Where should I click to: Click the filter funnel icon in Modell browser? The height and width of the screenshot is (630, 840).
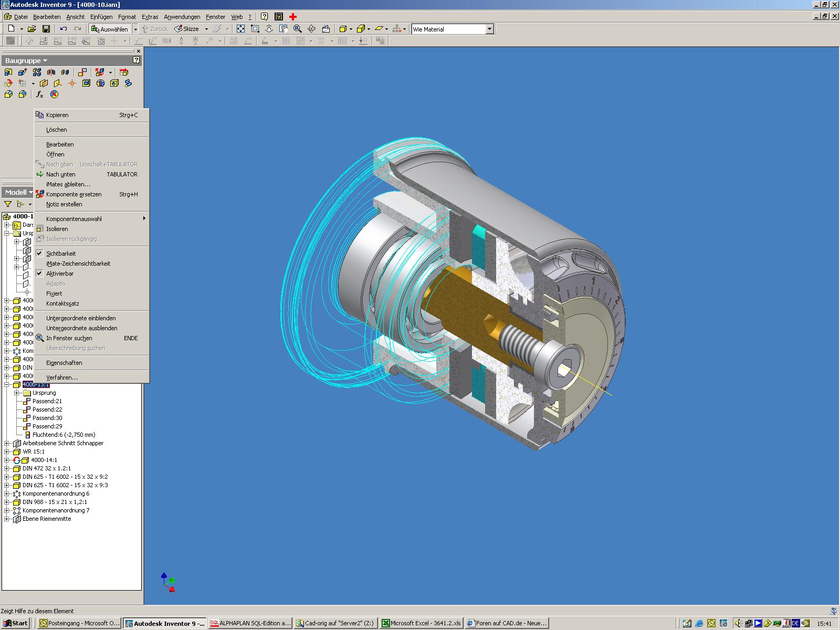(x=8, y=204)
